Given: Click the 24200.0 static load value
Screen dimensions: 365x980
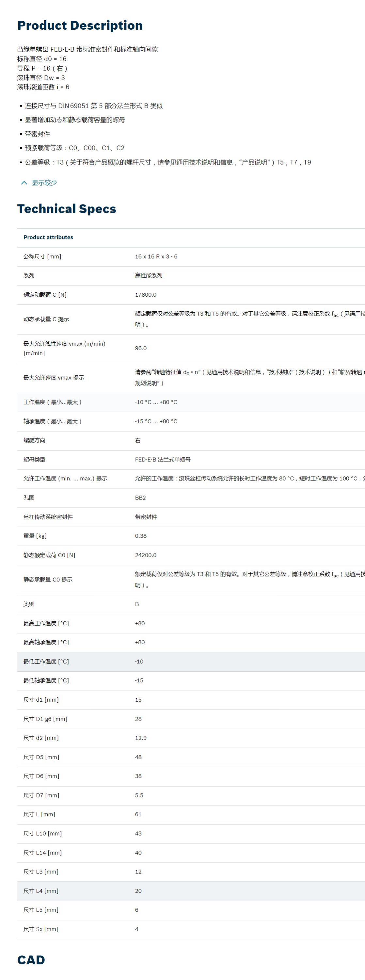Looking at the screenshot, I should (146, 555).
